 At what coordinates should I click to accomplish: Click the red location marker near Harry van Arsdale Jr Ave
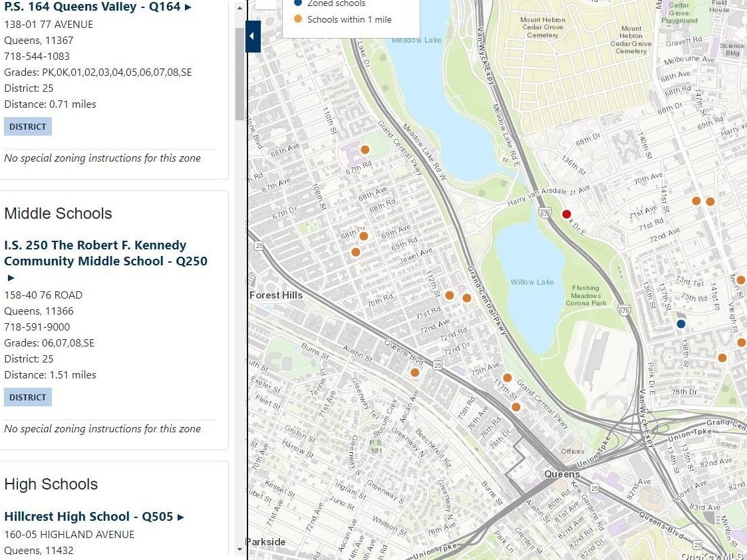[567, 214]
